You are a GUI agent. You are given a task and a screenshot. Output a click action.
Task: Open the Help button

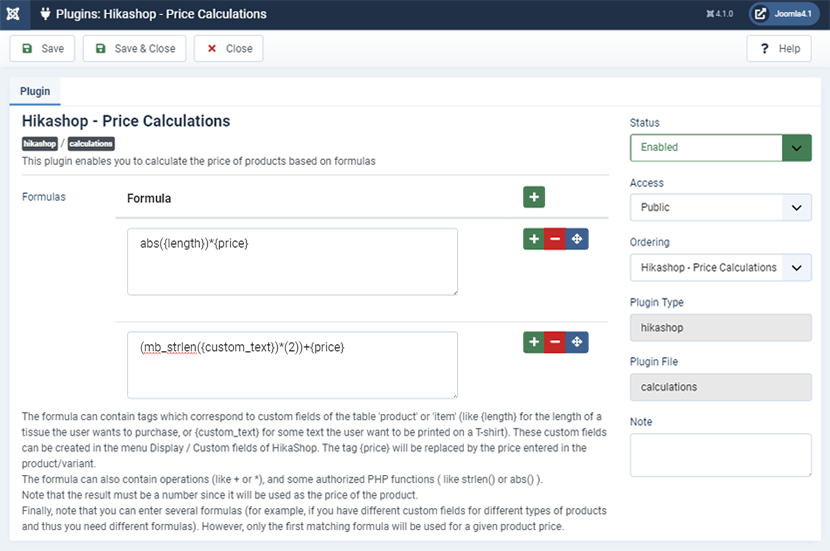[x=779, y=49]
